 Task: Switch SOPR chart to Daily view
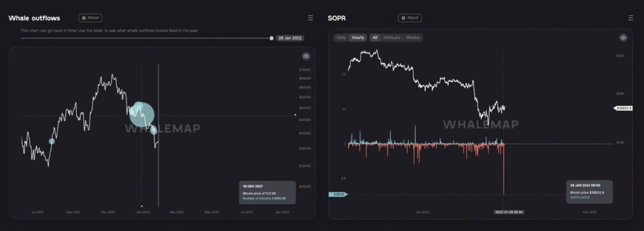[341, 38]
